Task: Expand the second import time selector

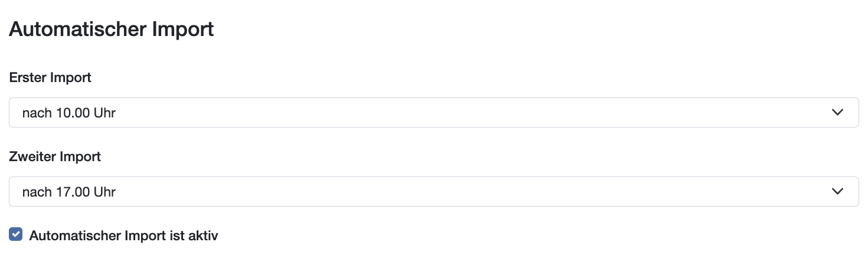Action: [433, 192]
